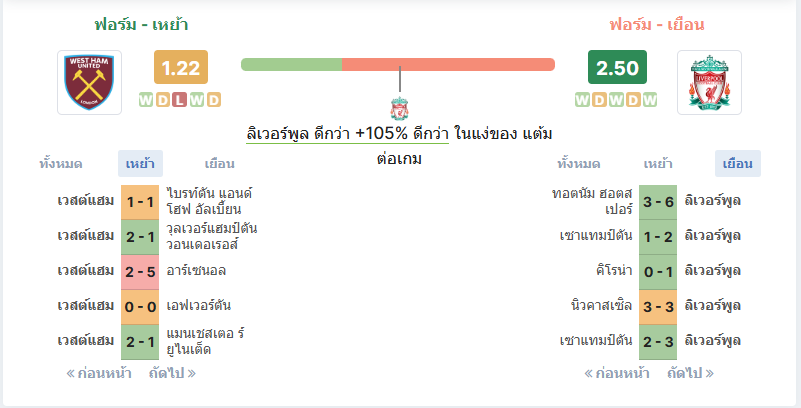Go to ถัดไป in the West Ham list

tap(172, 373)
